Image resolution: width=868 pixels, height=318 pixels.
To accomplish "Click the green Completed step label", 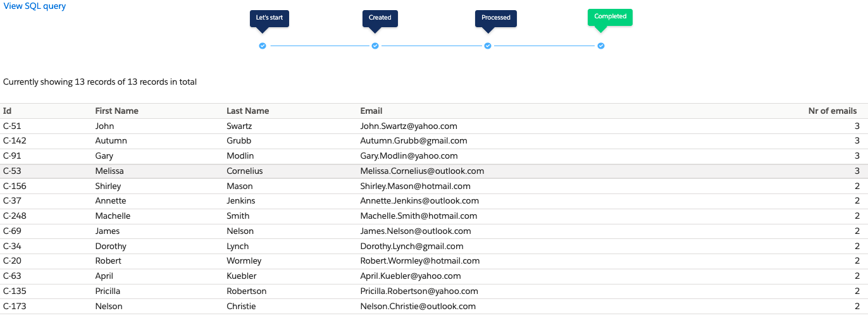I will coord(610,17).
